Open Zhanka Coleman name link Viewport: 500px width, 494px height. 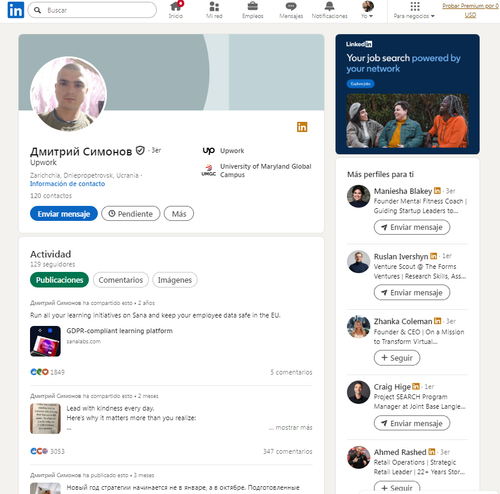click(x=403, y=321)
